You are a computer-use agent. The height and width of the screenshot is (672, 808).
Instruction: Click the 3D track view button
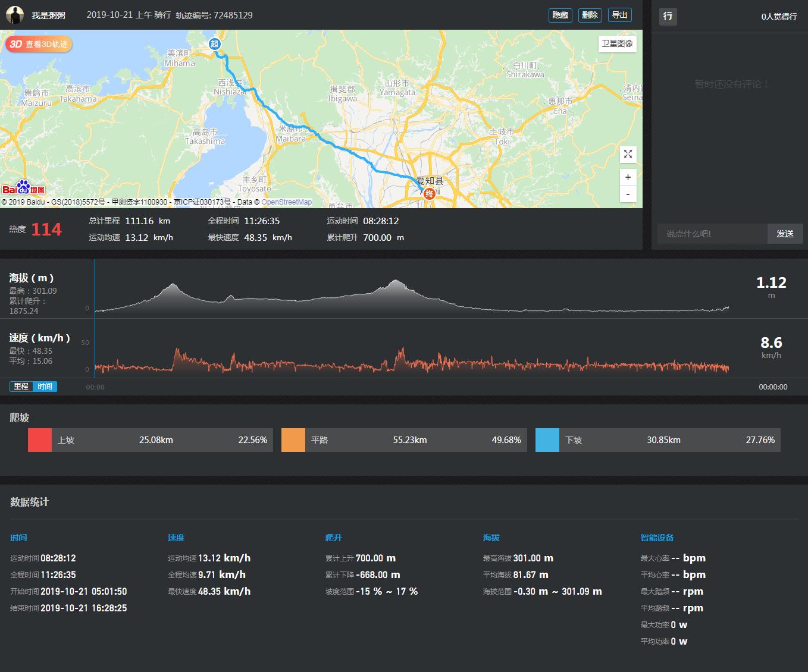(39, 44)
